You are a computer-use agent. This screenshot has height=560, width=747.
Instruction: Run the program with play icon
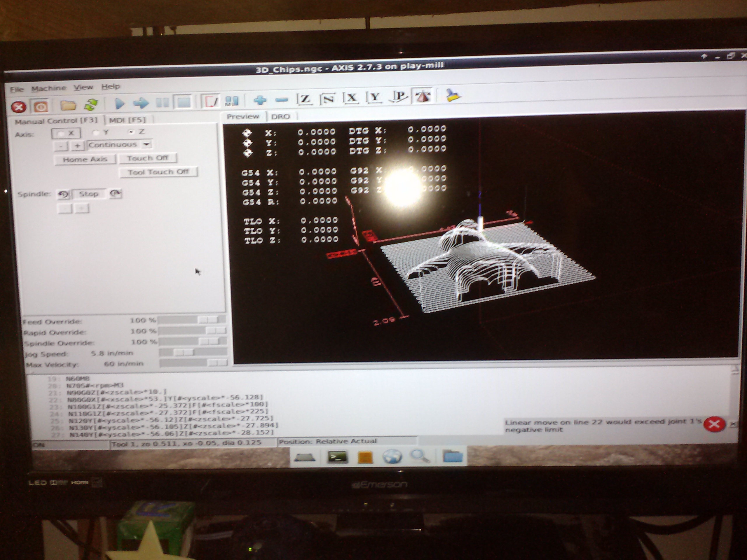click(x=119, y=103)
